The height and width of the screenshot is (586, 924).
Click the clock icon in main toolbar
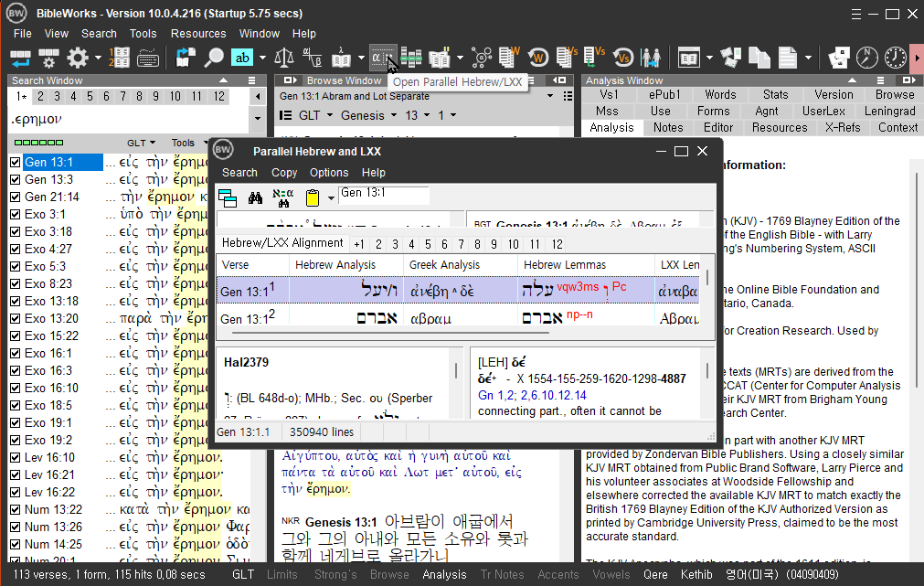[x=895, y=58]
